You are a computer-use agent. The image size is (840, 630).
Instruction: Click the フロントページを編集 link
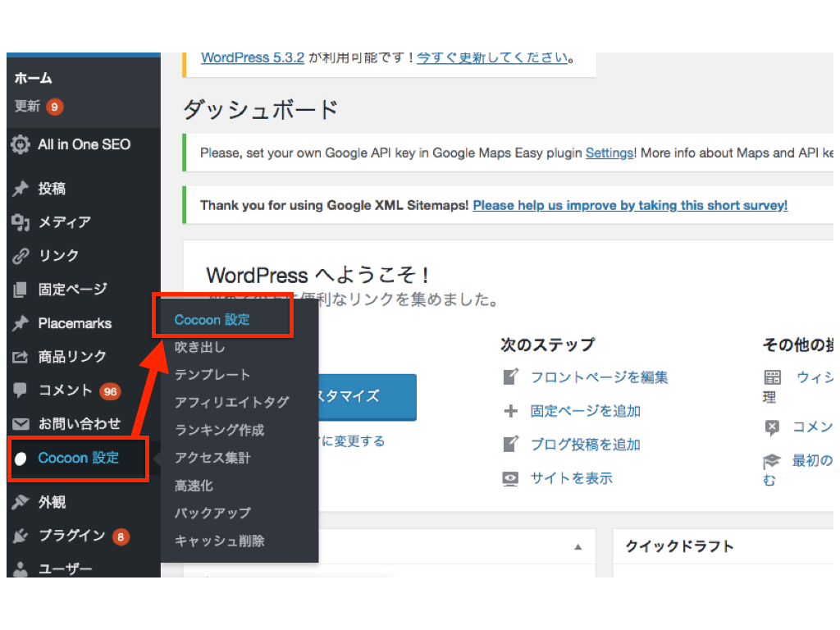[x=600, y=377]
